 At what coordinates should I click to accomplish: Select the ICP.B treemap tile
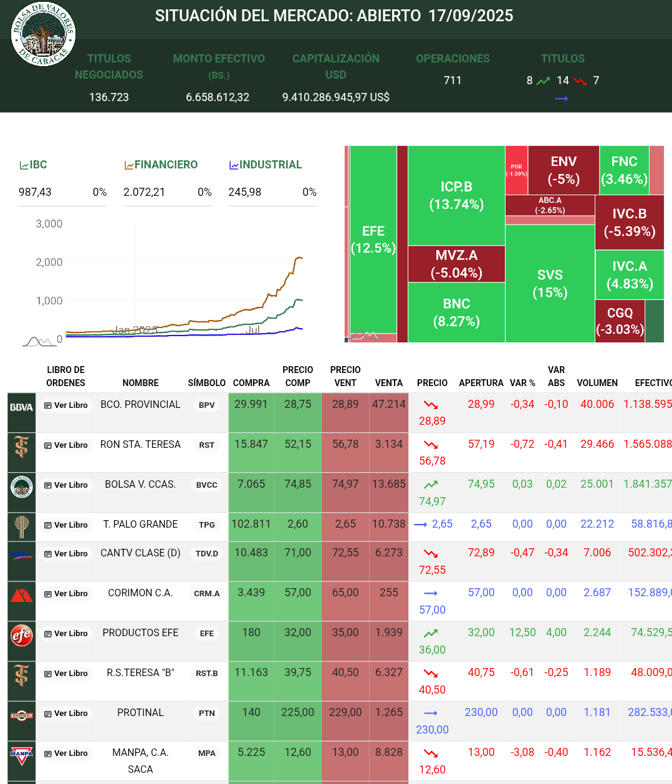pos(456,195)
